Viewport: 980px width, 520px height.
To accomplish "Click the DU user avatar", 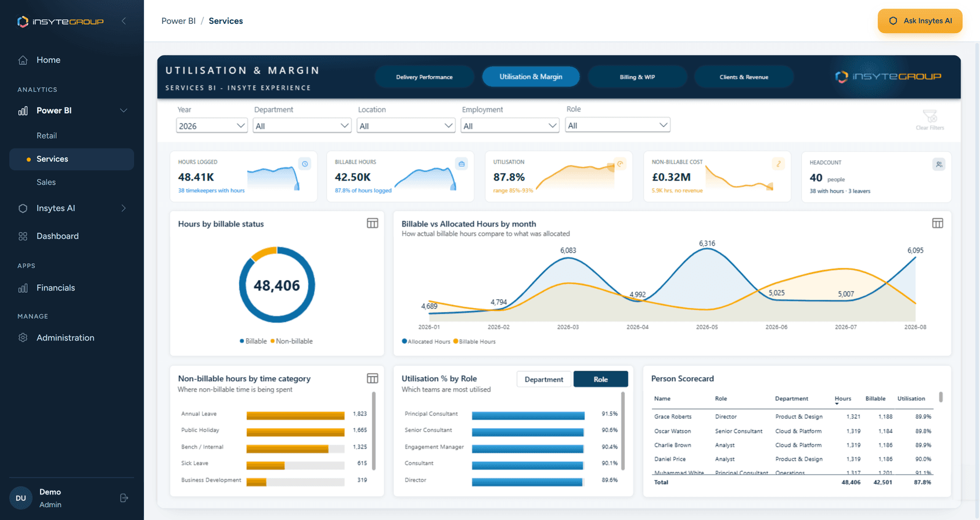I will tap(21, 498).
